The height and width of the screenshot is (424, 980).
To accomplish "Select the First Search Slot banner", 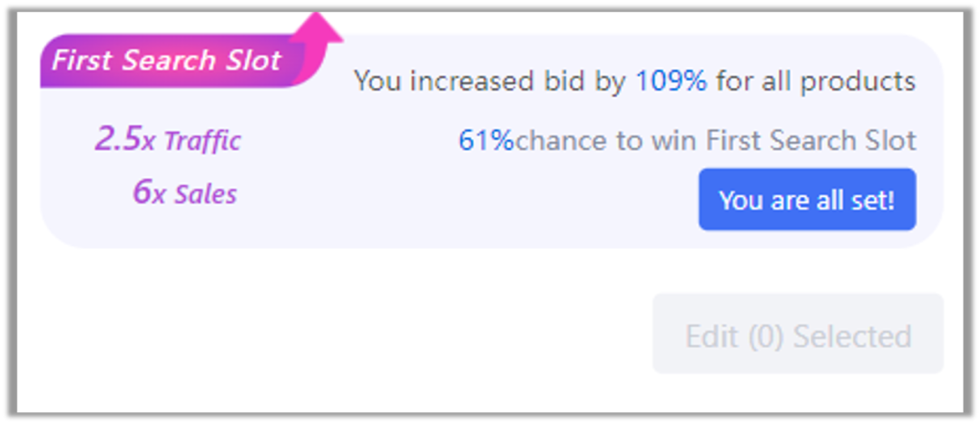I will [166, 62].
